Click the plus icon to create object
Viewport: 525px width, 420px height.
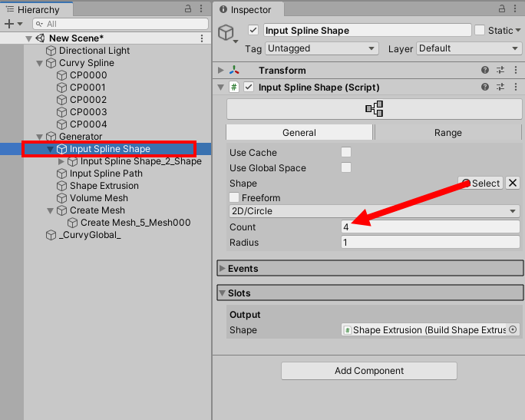click(x=9, y=24)
